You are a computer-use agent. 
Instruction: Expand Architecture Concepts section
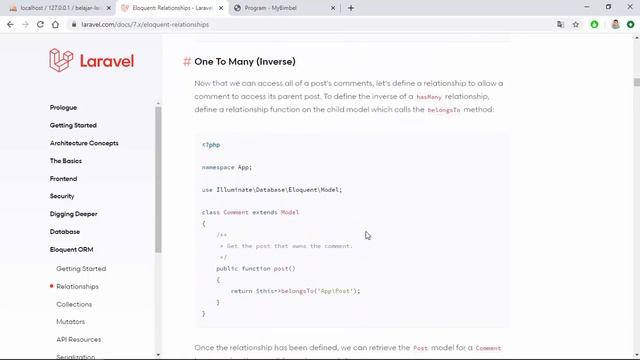click(84, 143)
